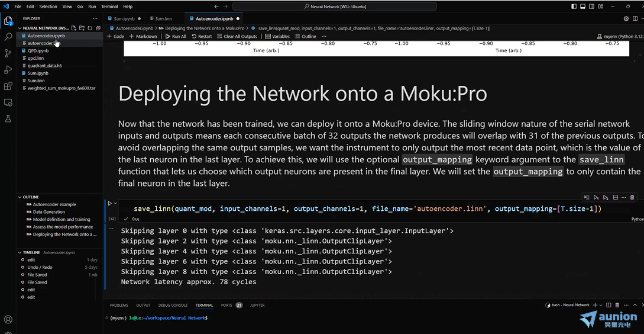
Task: Refresh the Explorer file tree
Action: [x=90, y=28]
